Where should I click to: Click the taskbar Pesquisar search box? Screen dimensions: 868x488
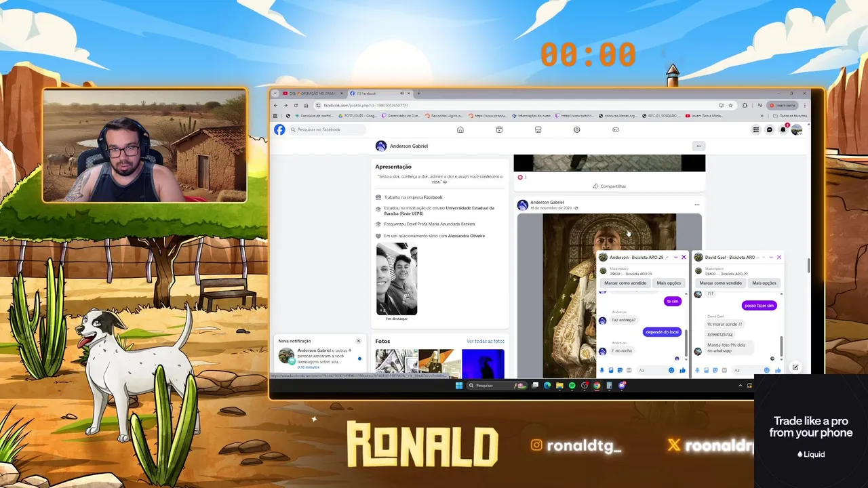point(497,386)
